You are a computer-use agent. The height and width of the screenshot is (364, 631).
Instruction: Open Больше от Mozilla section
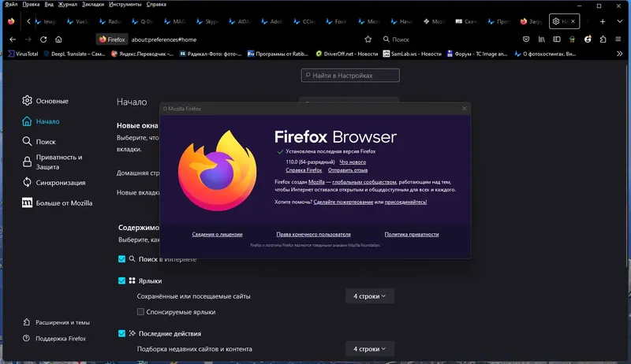(x=57, y=203)
